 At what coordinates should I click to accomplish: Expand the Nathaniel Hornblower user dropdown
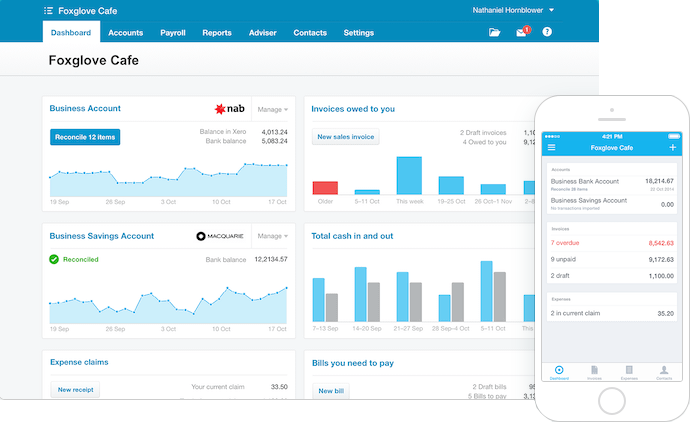tap(514, 10)
